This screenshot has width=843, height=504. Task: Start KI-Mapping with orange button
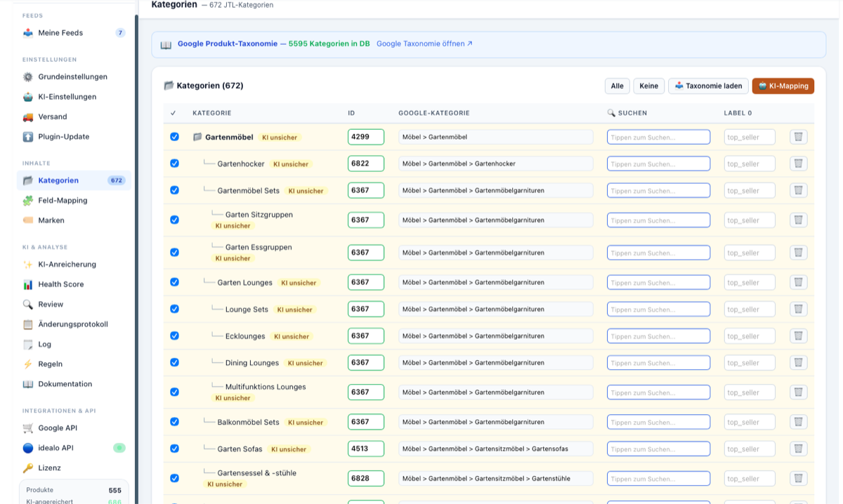pos(783,86)
